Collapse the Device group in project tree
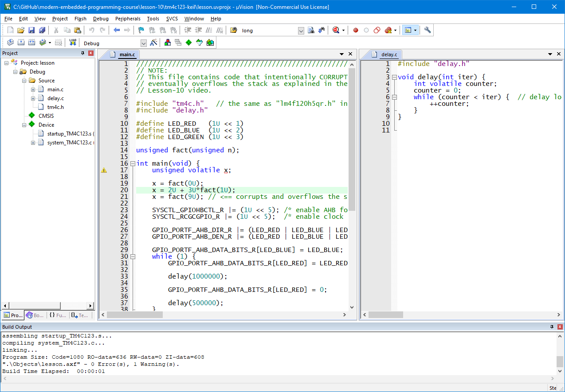This screenshot has width=565, height=392. (24, 125)
